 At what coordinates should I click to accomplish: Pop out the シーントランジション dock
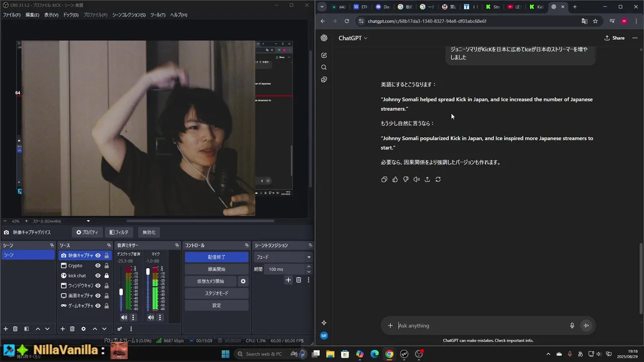pos(311,245)
